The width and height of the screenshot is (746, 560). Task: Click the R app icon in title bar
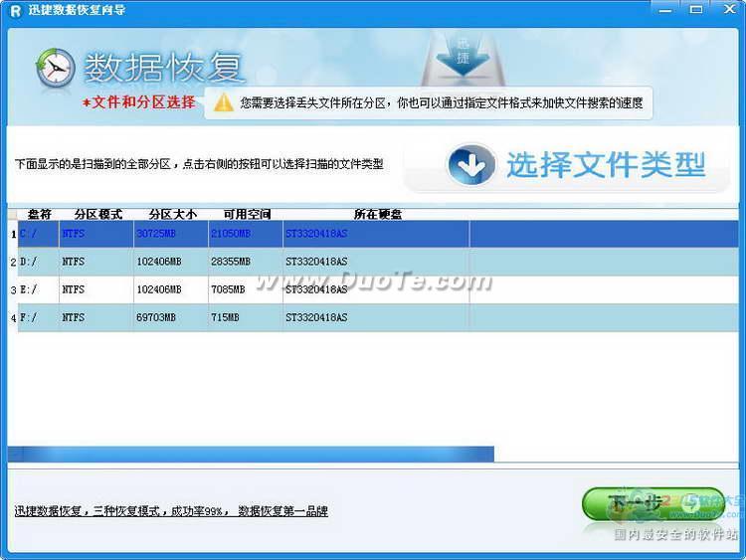coord(15,11)
